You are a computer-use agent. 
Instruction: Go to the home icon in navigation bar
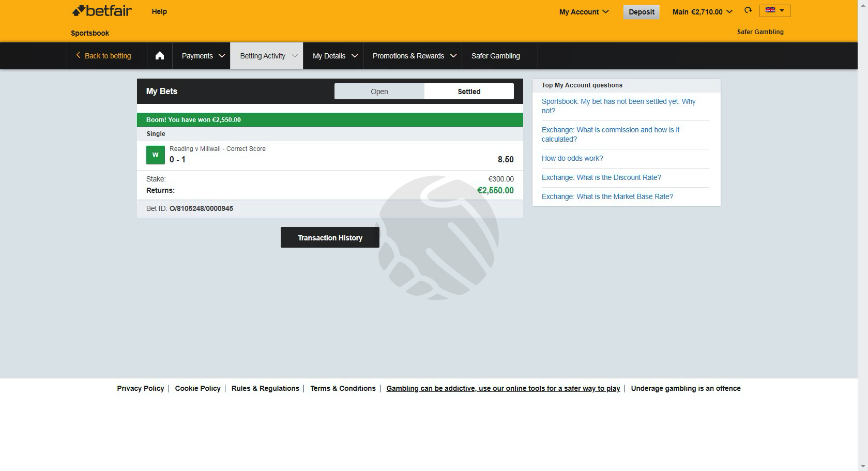coord(160,56)
